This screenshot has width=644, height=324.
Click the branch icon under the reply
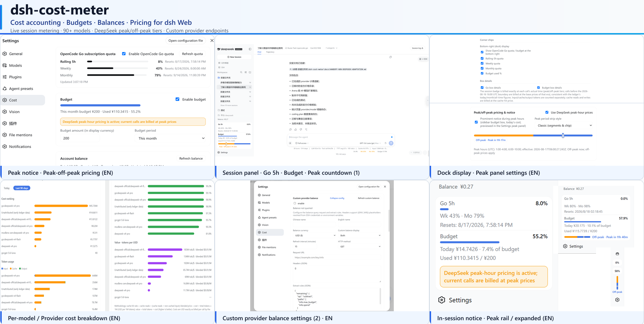point(306,130)
